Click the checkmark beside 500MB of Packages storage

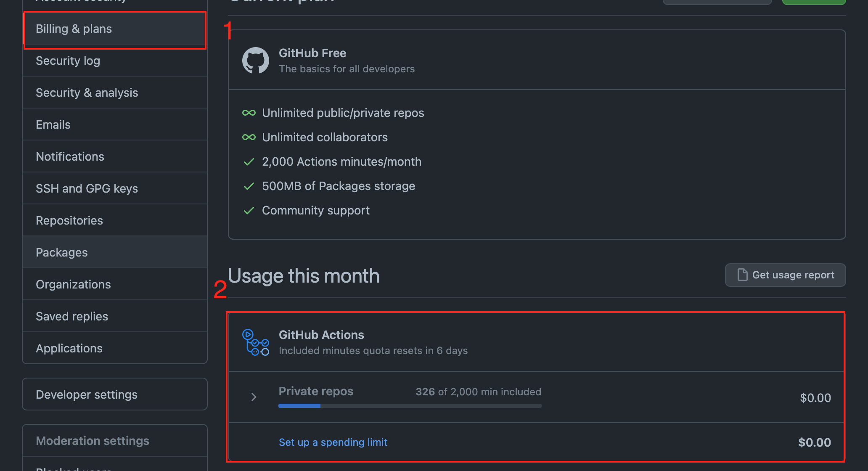click(249, 186)
